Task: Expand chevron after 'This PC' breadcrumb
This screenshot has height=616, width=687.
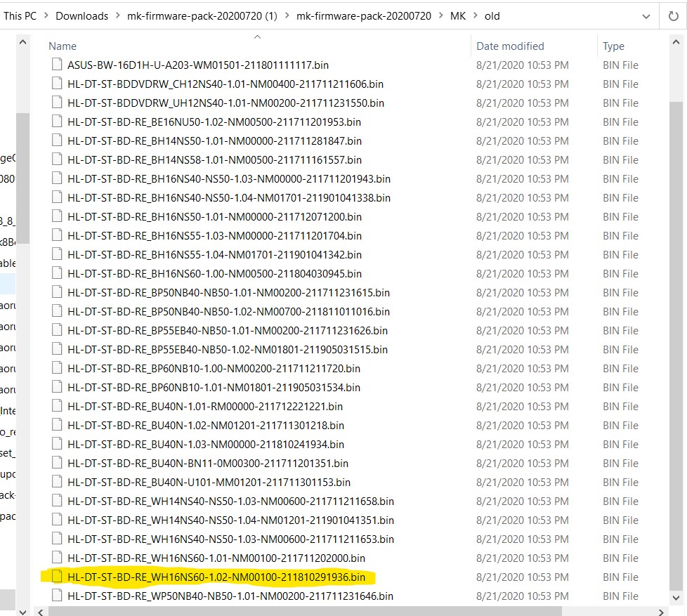Action: click(46, 15)
